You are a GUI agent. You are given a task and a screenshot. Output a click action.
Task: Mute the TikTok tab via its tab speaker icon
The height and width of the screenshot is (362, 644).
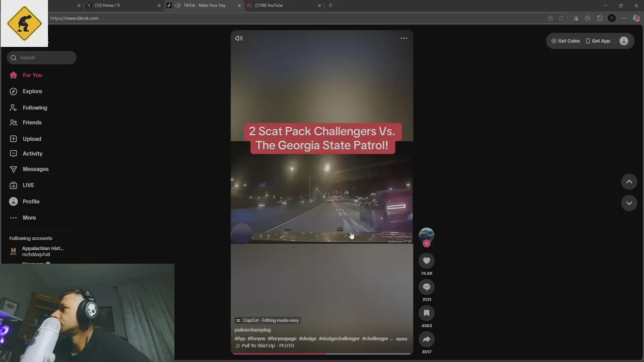pyautogui.click(x=178, y=6)
